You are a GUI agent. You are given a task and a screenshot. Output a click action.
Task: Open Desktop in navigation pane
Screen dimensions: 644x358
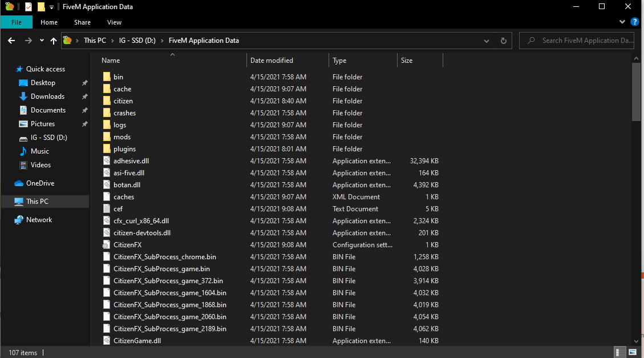[x=43, y=83]
